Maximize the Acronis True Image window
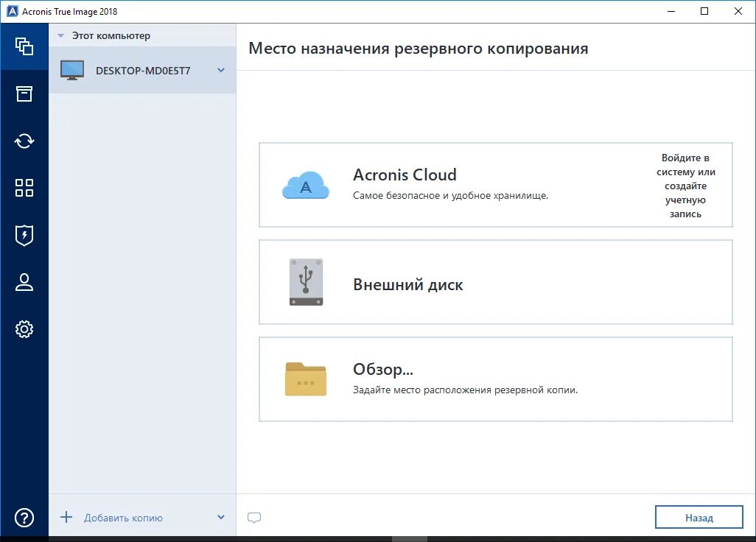The height and width of the screenshot is (542, 756). tap(704, 11)
